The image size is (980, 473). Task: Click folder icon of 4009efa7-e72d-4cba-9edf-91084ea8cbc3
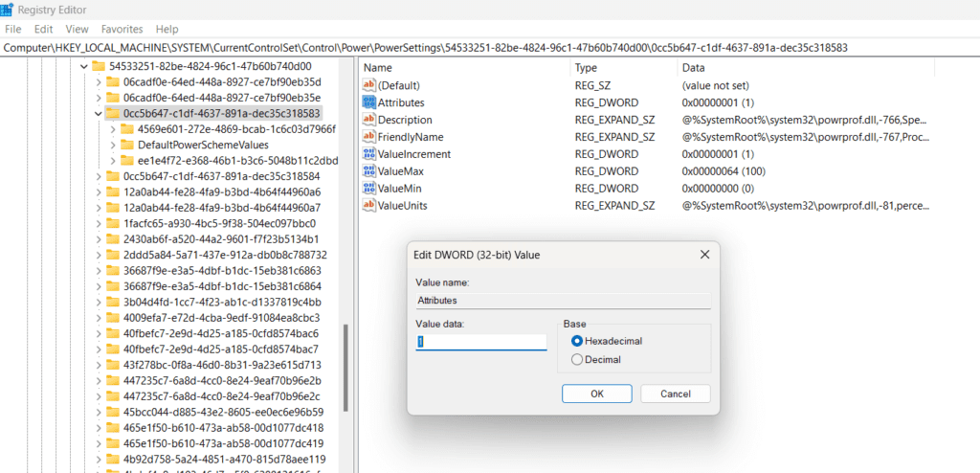(113, 318)
